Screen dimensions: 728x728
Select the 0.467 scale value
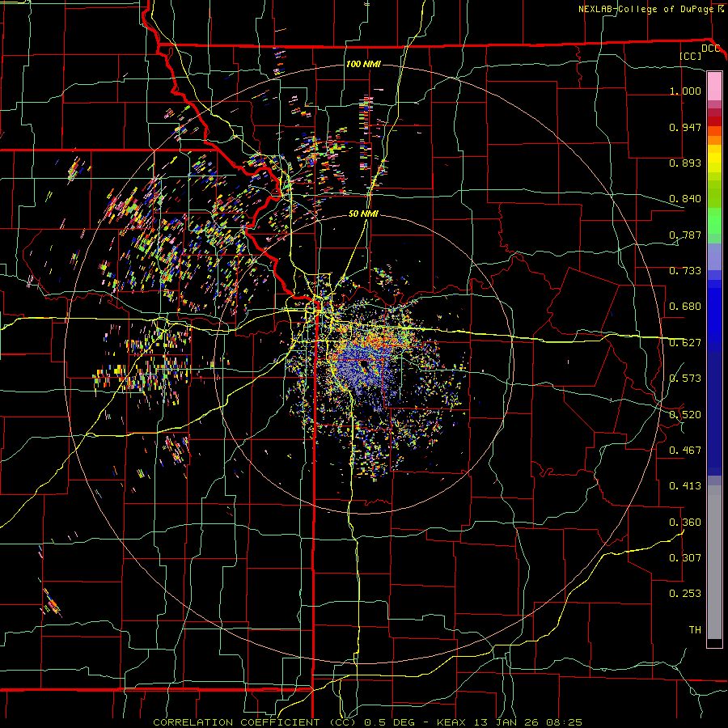tap(685, 451)
